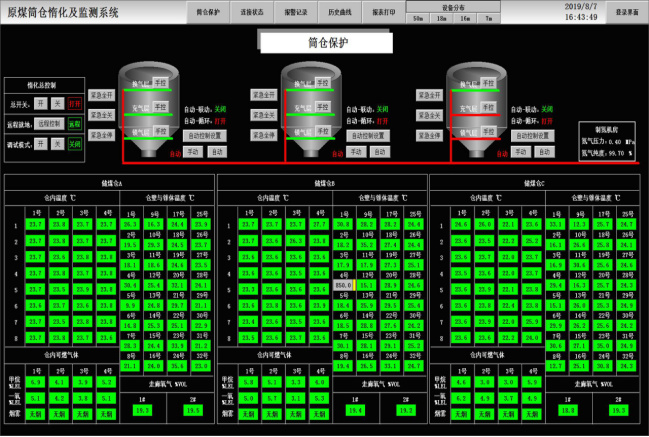The width and height of the screenshot is (649, 437).
Task: Click 手控 for silo A 换气层
Action: (159, 85)
